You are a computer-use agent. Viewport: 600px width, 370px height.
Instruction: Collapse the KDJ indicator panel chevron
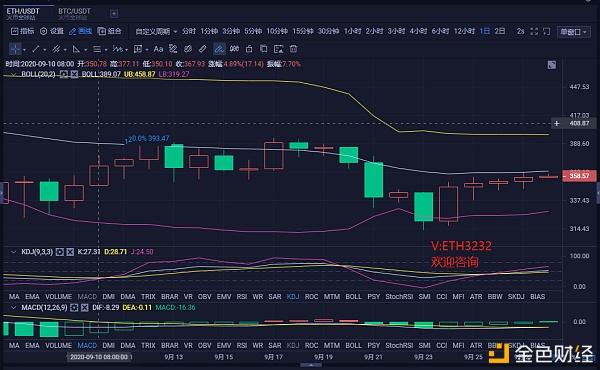[x=13, y=252]
